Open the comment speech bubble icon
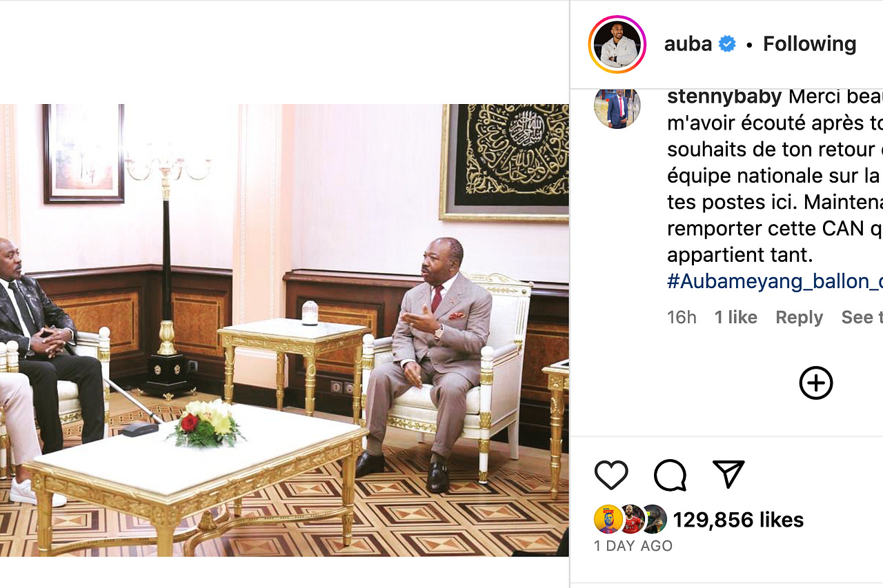This screenshot has width=883, height=588. point(670,475)
